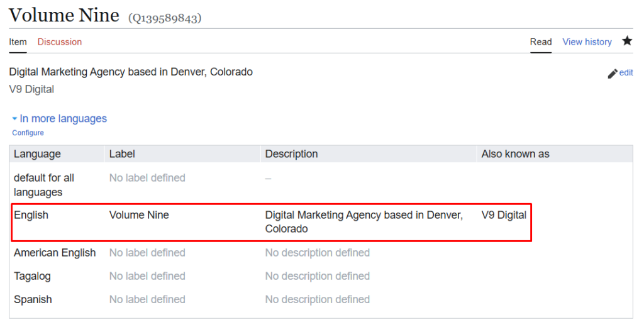
Task: Click the Volume Nine page heading
Action: (x=64, y=15)
